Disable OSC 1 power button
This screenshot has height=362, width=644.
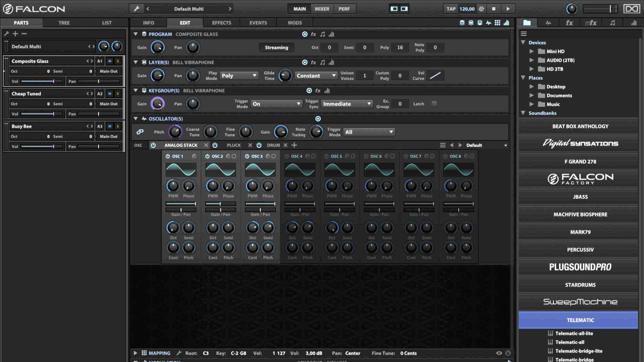[x=168, y=156]
